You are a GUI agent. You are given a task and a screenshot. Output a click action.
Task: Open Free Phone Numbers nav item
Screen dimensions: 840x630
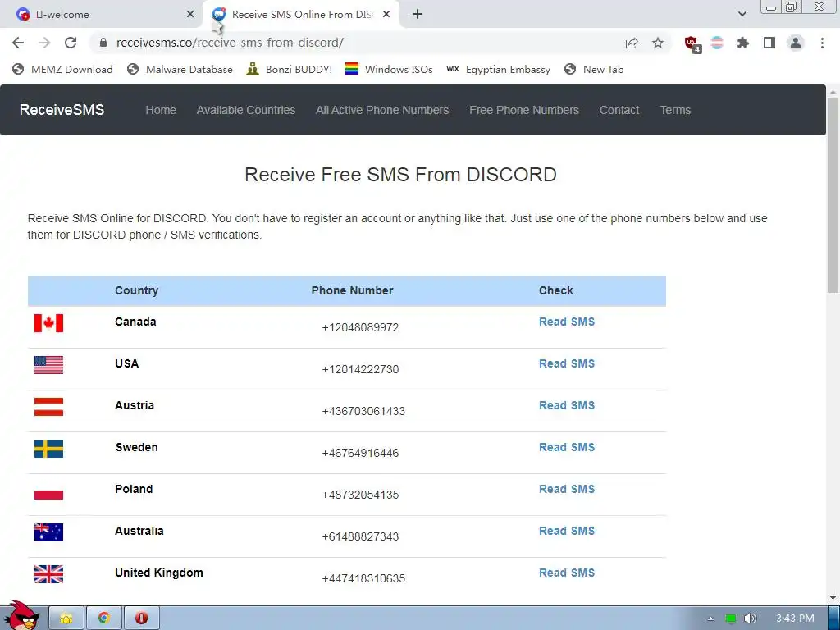click(524, 110)
